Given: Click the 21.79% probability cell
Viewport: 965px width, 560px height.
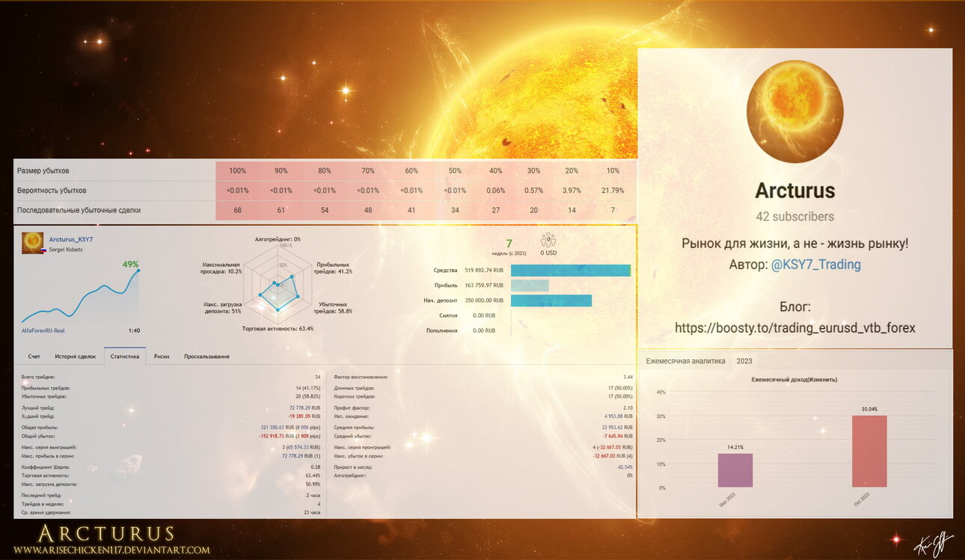Looking at the screenshot, I should [x=613, y=191].
